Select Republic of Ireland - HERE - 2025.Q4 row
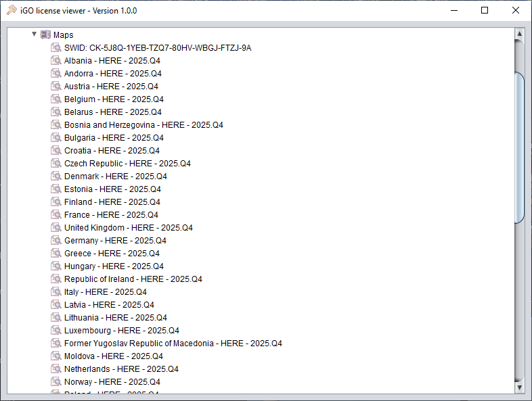532x401 pixels. click(x=133, y=280)
